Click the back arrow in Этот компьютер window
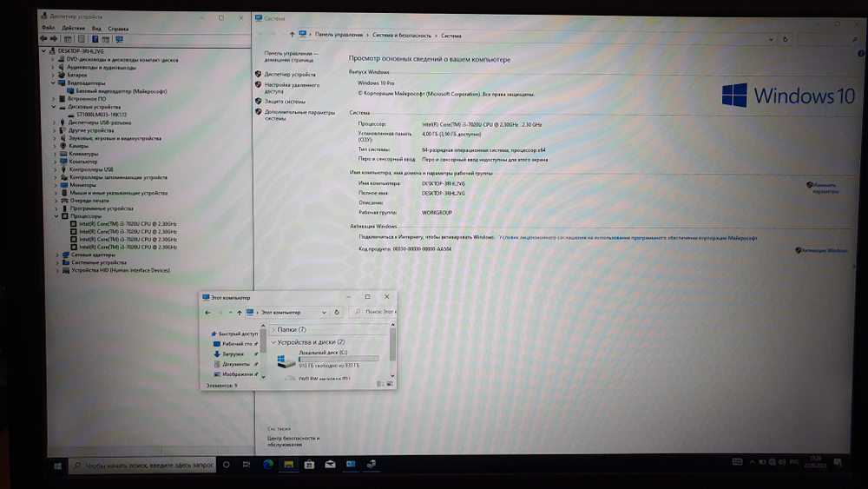Viewport: 868px width, 489px height. 207,313
